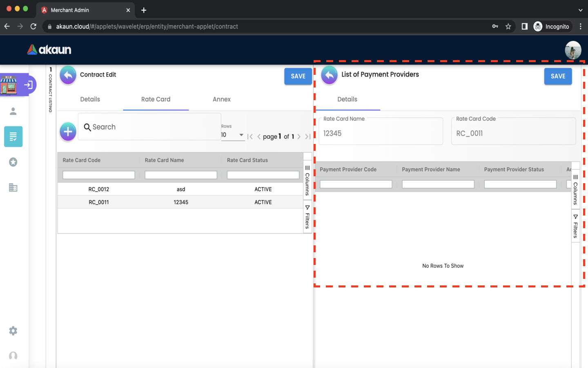588x368 pixels.
Task: Select the checklist document icon in sidebar
Action: (x=13, y=137)
